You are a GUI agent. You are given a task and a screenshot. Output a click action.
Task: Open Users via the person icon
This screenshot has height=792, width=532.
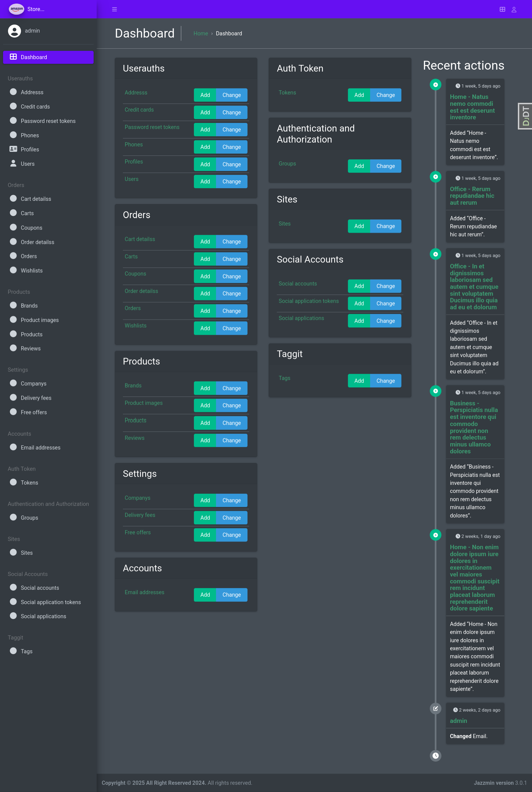13,163
